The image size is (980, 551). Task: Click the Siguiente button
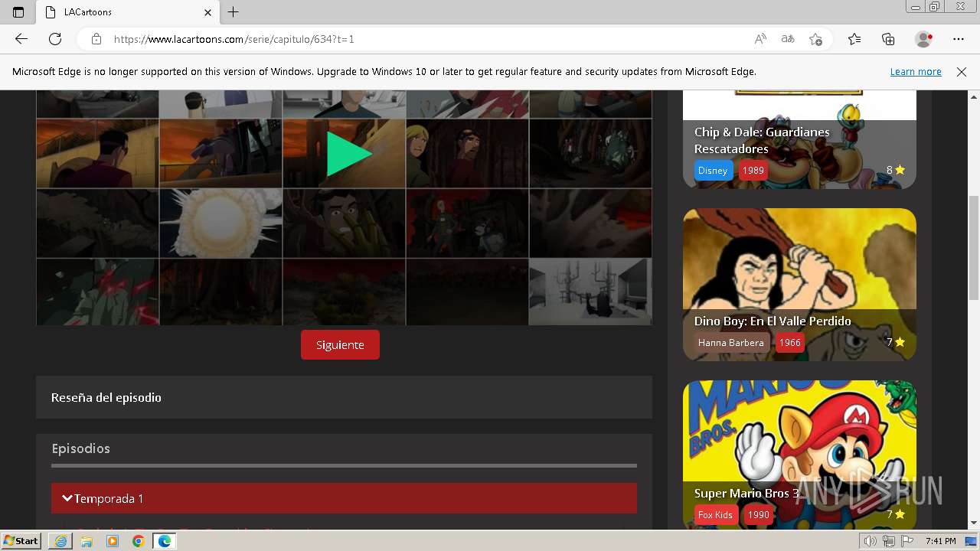[340, 345]
